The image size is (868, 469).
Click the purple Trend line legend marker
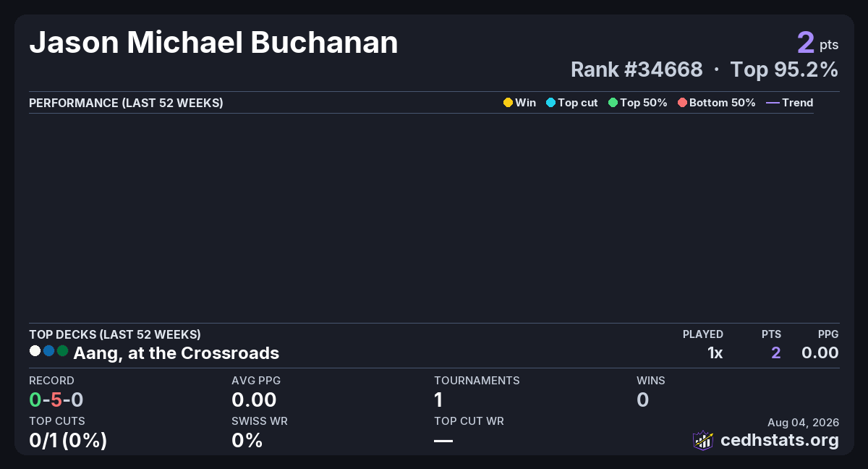(773, 103)
